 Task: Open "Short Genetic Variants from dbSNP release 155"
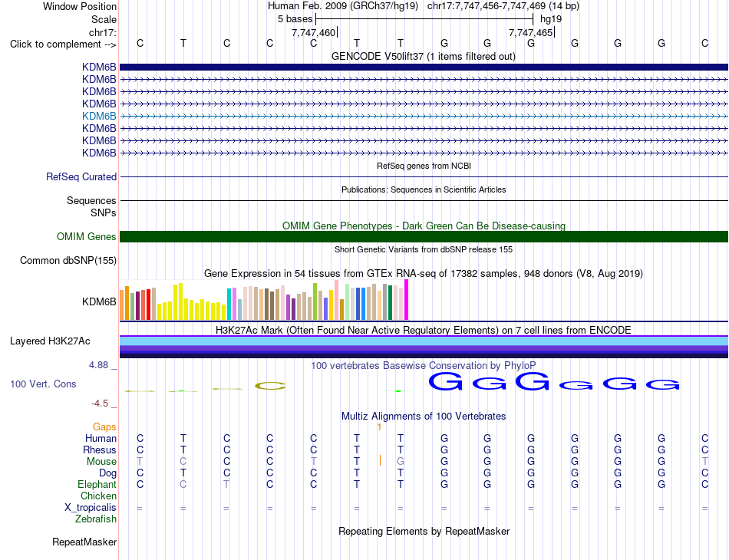(x=424, y=249)
